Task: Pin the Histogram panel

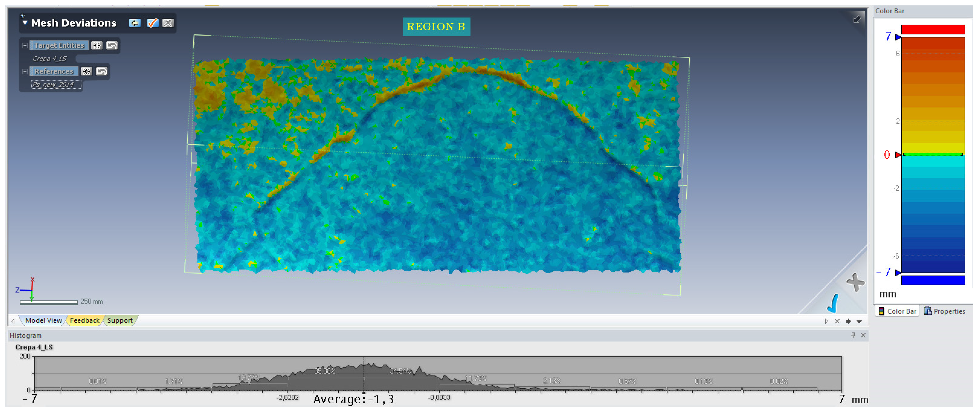Action: tap(853, 335)
